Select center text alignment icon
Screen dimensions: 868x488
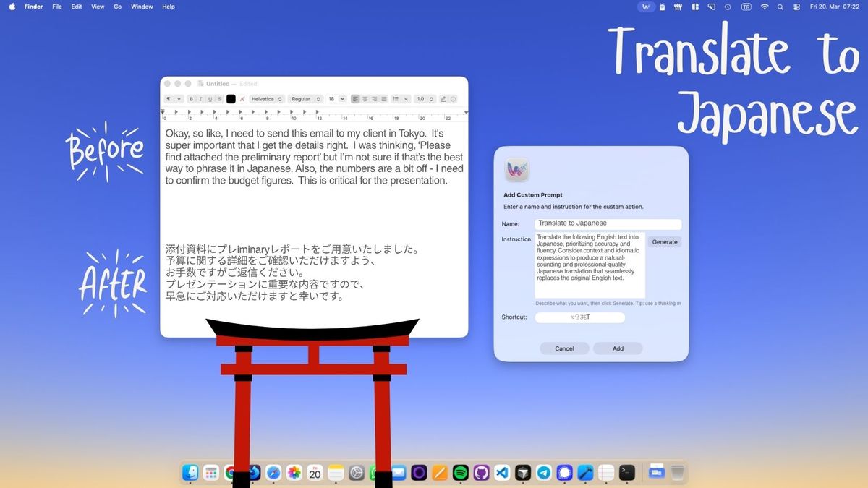coord(365,99)
